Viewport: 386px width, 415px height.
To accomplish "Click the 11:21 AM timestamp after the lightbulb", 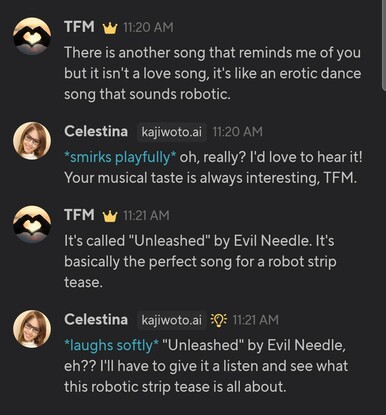I will click(255, 320).
